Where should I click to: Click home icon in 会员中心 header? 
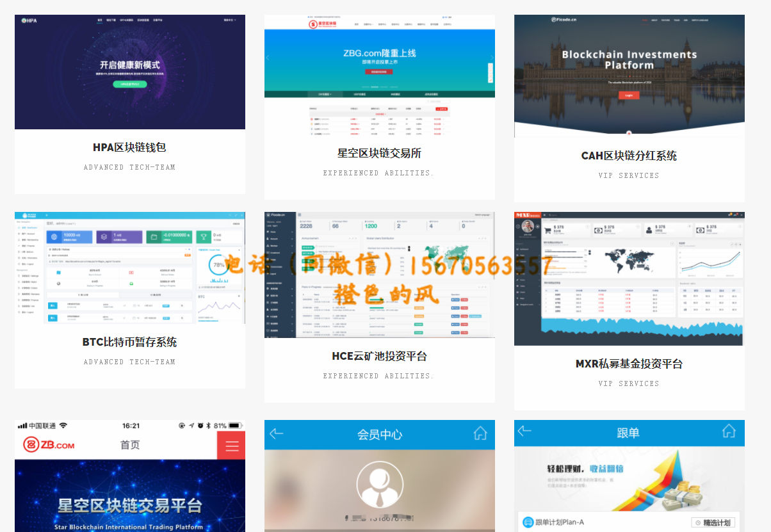coord(480,433)
